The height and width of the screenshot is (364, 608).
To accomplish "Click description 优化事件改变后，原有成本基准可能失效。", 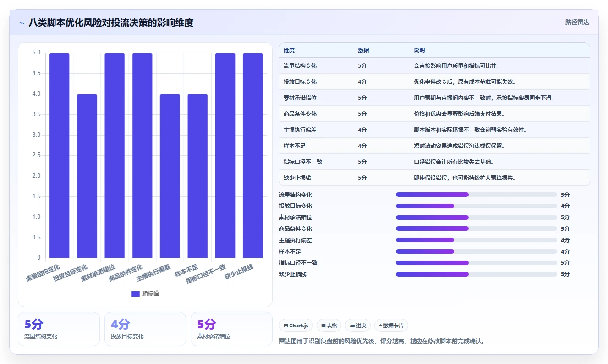I will tap(465, 82).
